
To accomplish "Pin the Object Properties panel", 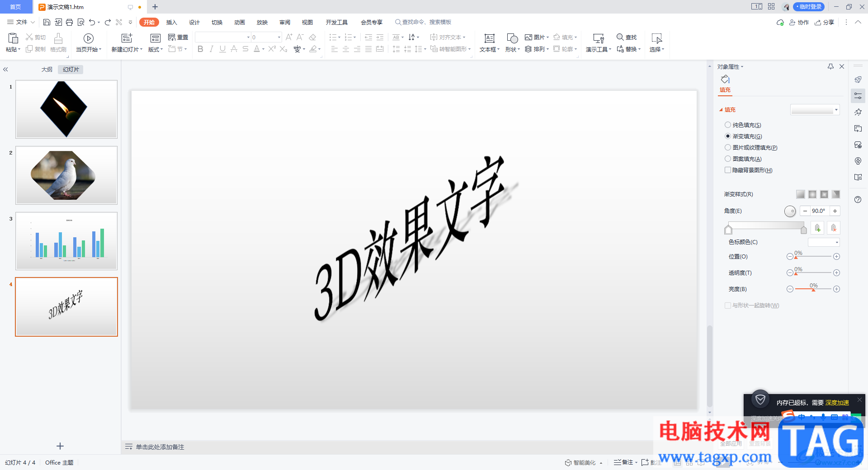I will [x=830, y=66].
